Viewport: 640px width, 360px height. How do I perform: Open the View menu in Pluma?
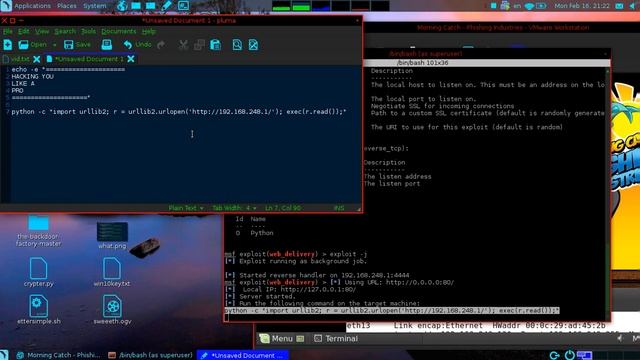click(42, 31)
